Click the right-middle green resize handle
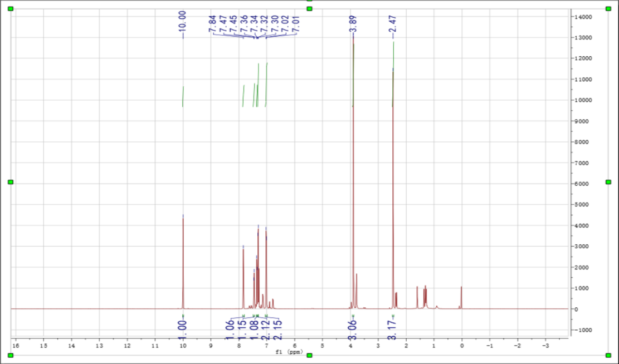 [608, 182]
